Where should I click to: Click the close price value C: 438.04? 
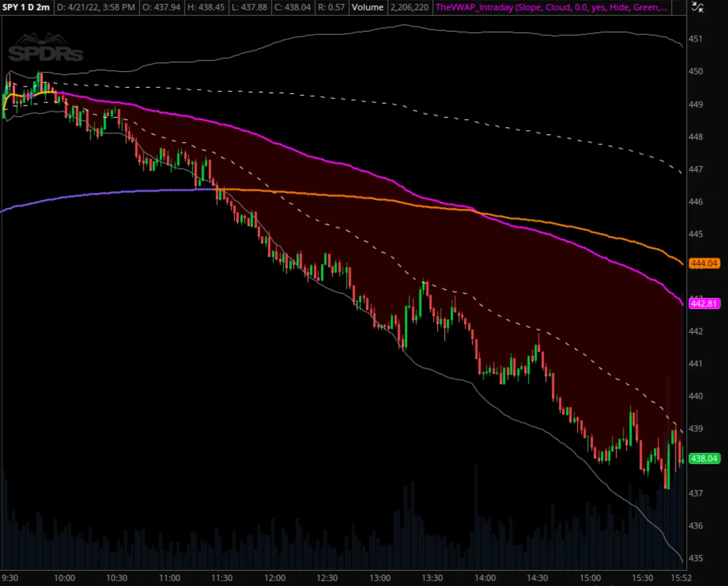293,7
